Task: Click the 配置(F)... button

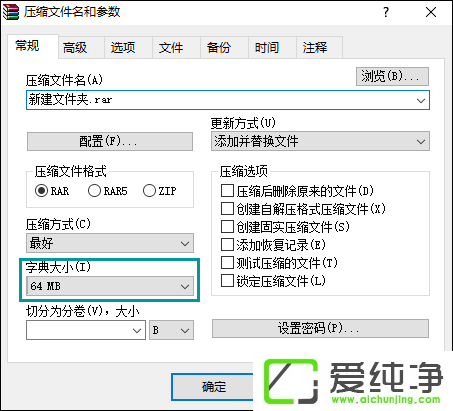Action: [x=110, y=141]
